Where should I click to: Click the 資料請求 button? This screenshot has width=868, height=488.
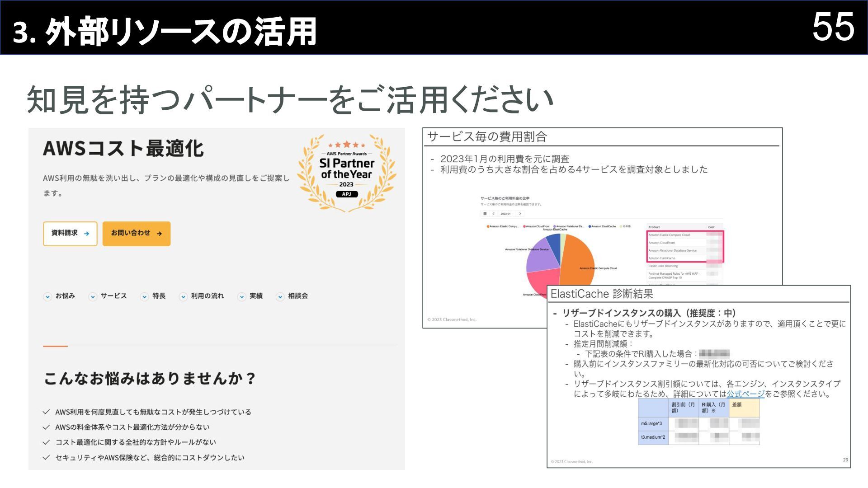click(x=70, y=234)
